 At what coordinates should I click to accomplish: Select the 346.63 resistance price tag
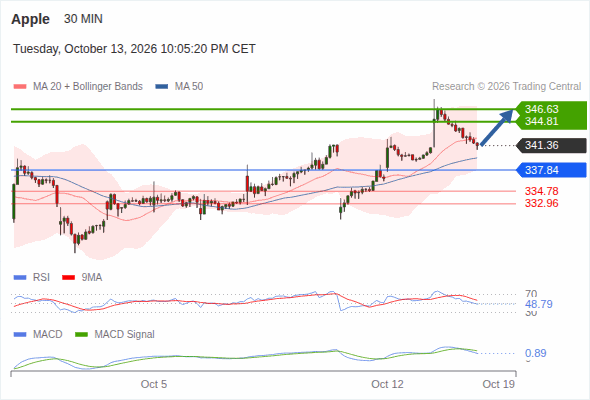542,109
